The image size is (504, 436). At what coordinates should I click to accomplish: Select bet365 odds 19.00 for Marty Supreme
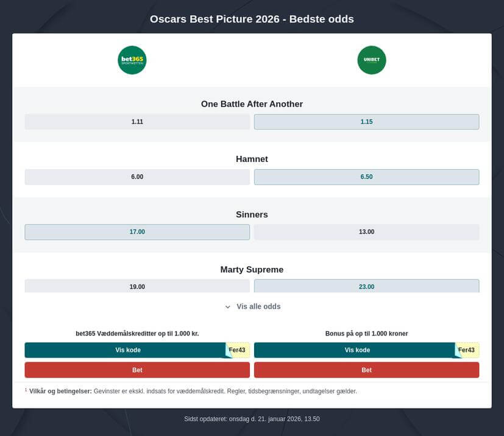coord(137,286)
